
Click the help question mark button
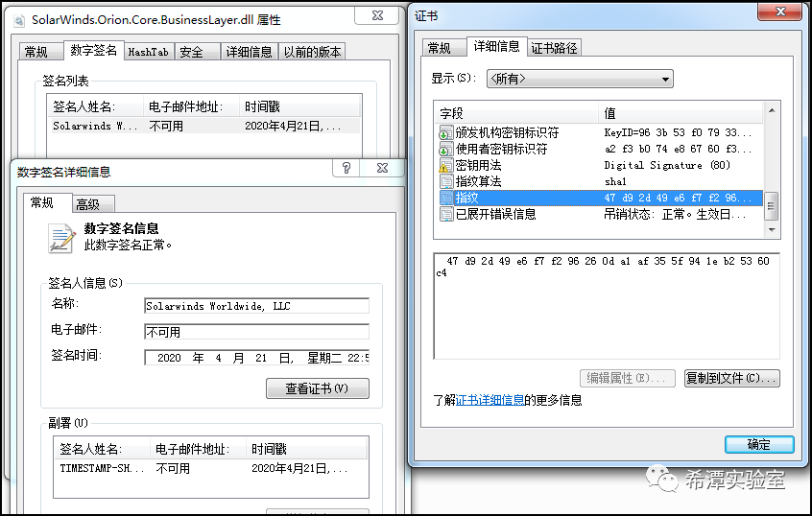[x=346, y=168]
